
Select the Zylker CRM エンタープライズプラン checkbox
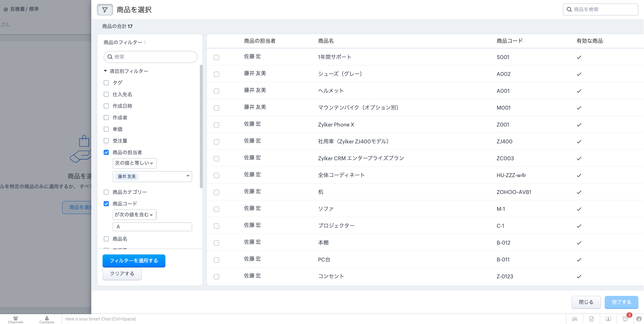coord(217,158)
